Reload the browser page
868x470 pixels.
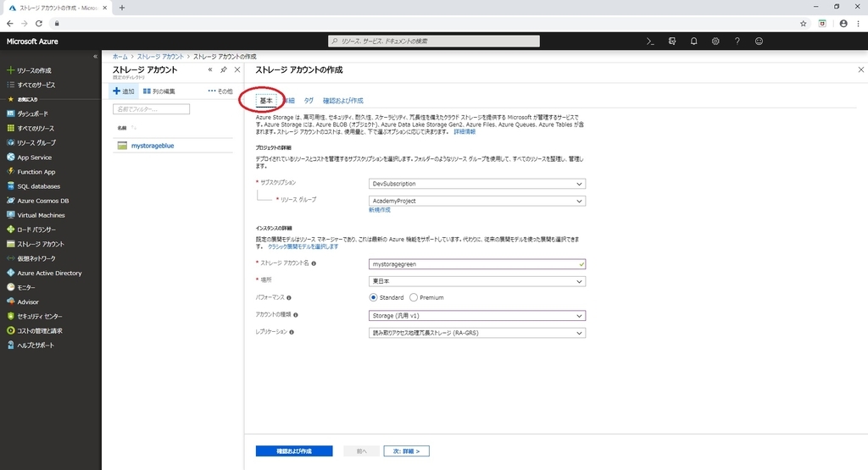tap(39, 23)
